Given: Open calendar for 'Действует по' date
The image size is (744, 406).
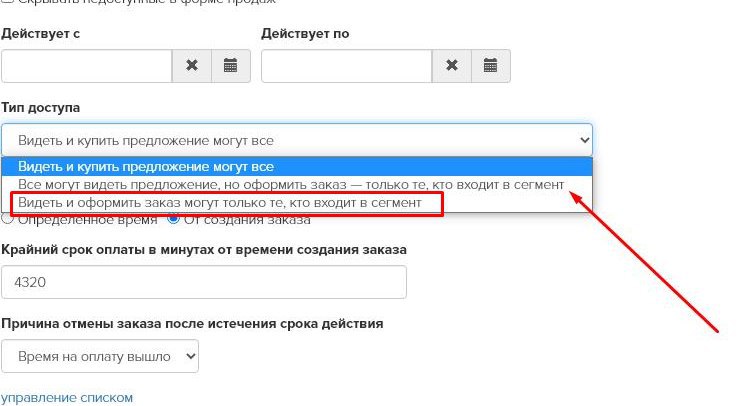Looking at the screenshot, I should [491, 65].
